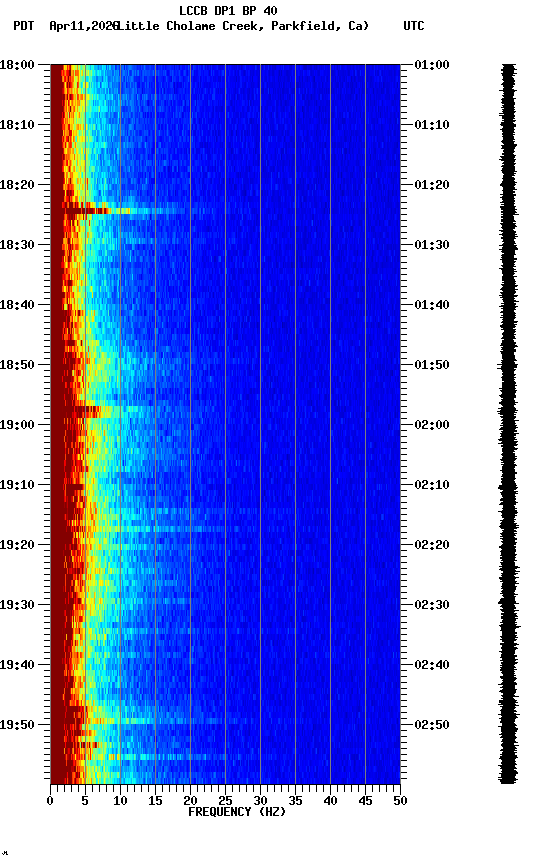
Task: Select the PDT timezone label
Action: 24,26
